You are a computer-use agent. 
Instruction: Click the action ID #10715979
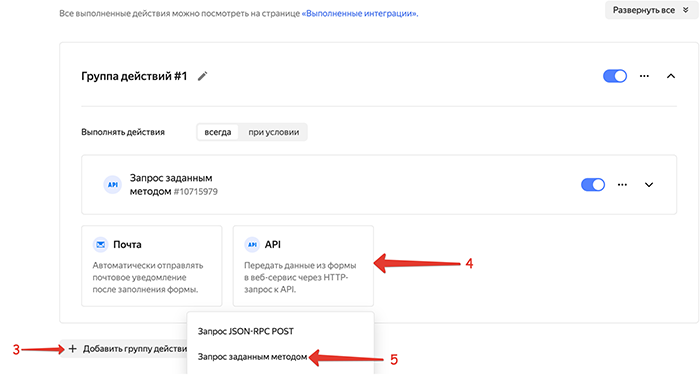coord(196,192)
